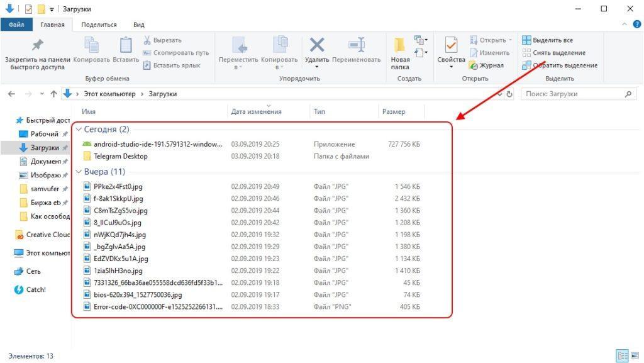Viewport: 644px width, 363px height.
Task: Switch to the Вид ribbon tab
Action: (139, 25)
